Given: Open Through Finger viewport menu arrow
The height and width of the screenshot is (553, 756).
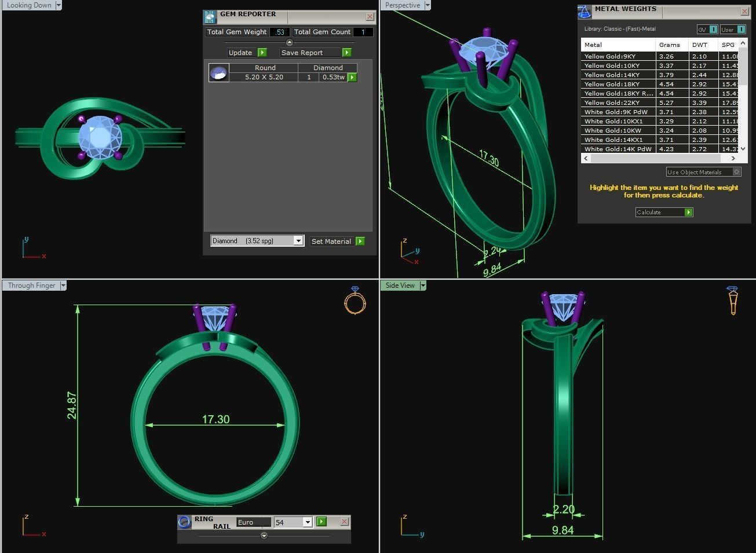Looking at the screenshot, I should (63, 285).
